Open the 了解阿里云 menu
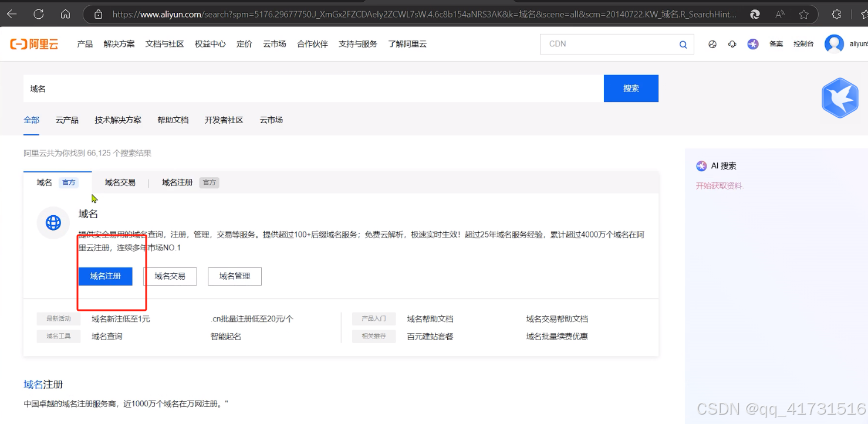 (407, 44)
